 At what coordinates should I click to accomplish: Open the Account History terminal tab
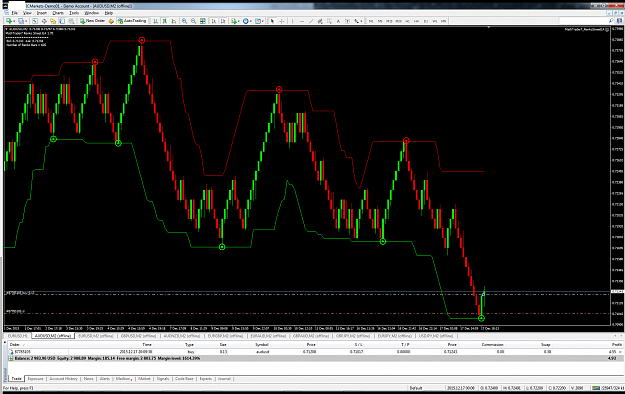click(x=63, y=378)
